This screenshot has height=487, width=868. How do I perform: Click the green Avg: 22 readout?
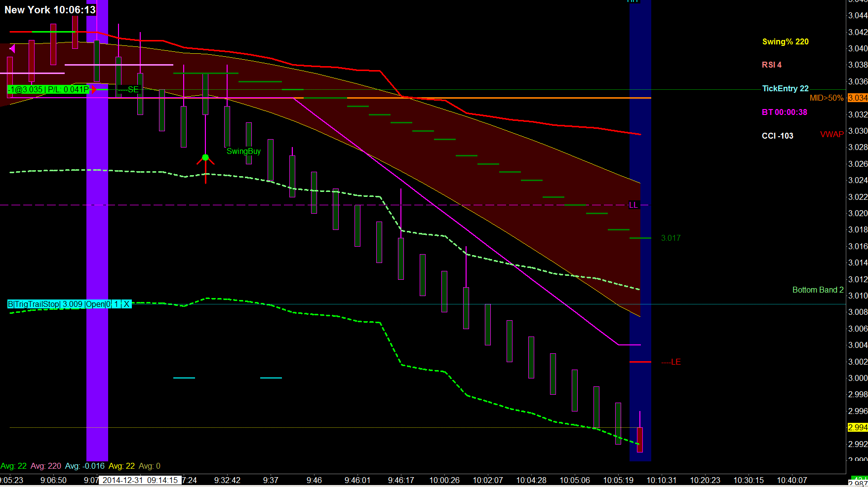(14, 466)
